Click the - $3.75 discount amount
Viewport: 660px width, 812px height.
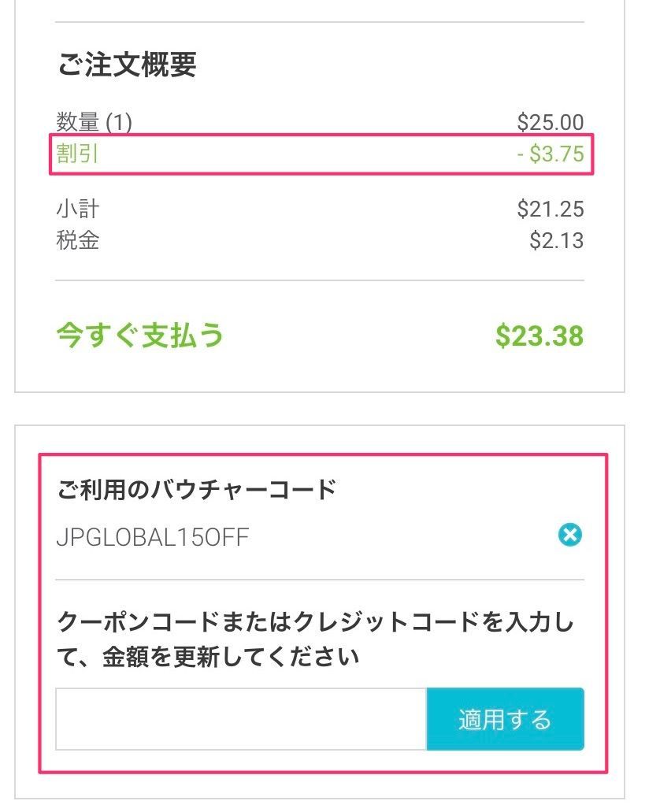tap(551, 154)
